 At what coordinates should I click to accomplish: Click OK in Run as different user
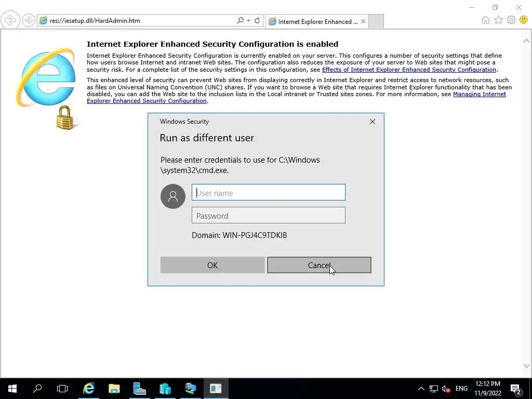coord(212,265)
